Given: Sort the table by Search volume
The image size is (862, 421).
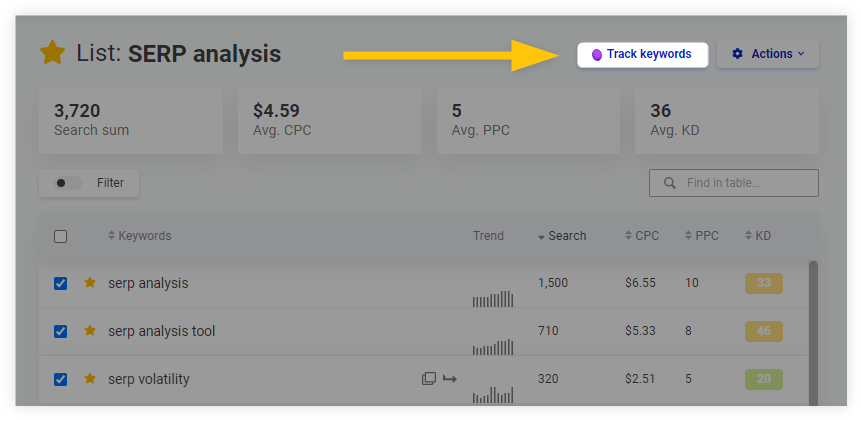Looking at the screenshot, I should (562, 236).
